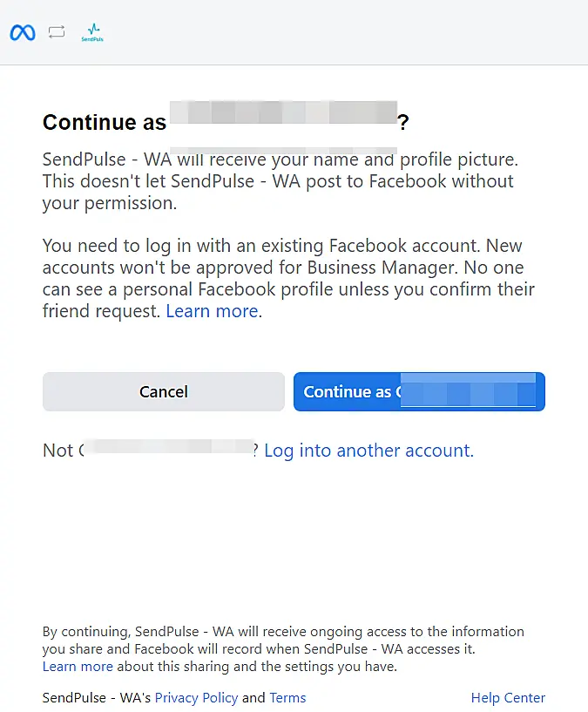
Task: Click the name and profile picture paragraph
Action: tap(278, 181)
